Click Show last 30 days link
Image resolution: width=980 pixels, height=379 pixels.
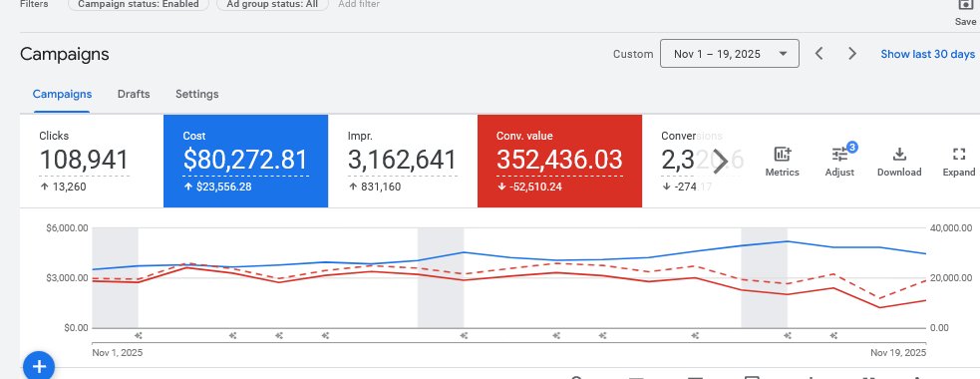(x=927, y=54)
